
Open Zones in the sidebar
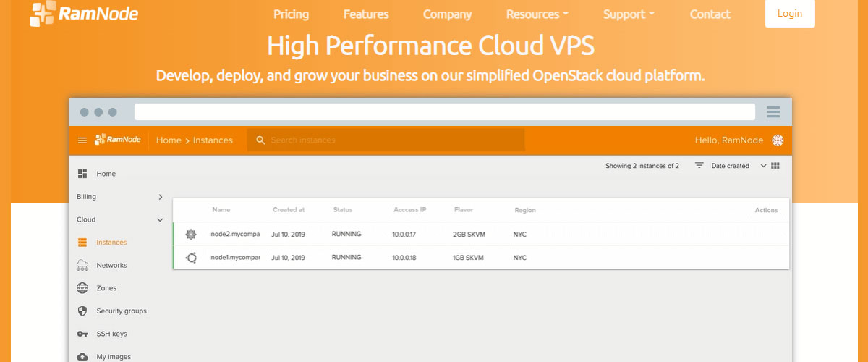coord(106,288)
